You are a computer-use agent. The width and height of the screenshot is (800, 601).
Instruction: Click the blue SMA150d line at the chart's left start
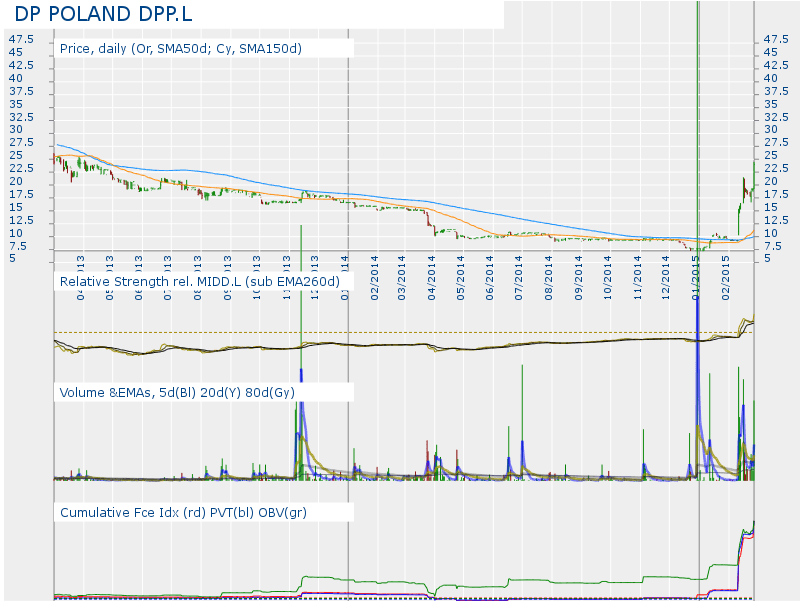click(60, 146)
